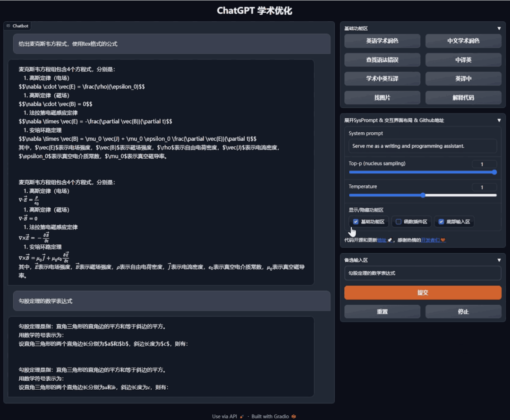The width and height of the screenshot is (510, 420).
Task: Click the Temperature label text
Action: point(363,187)
